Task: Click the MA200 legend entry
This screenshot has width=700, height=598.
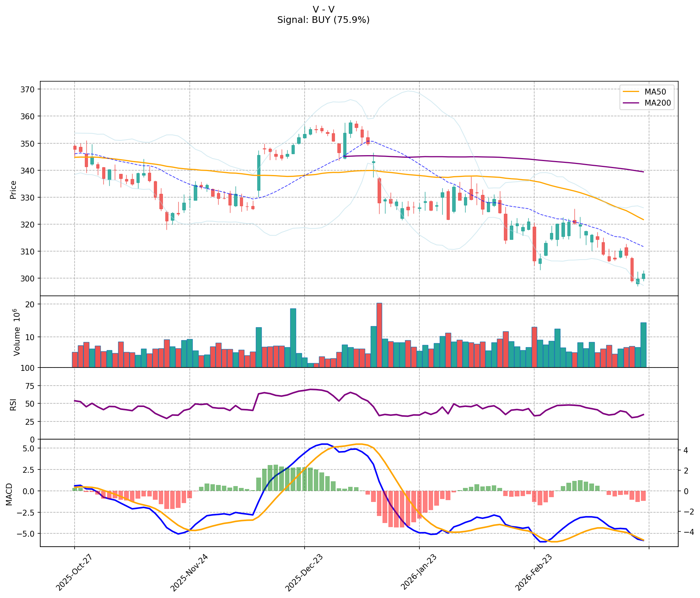Action: click(x=657, y=103)
